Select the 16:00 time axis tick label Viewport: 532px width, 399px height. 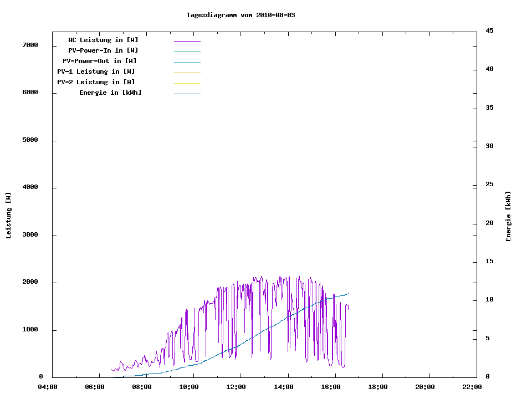pyautogui.click(x=331, y=387)
